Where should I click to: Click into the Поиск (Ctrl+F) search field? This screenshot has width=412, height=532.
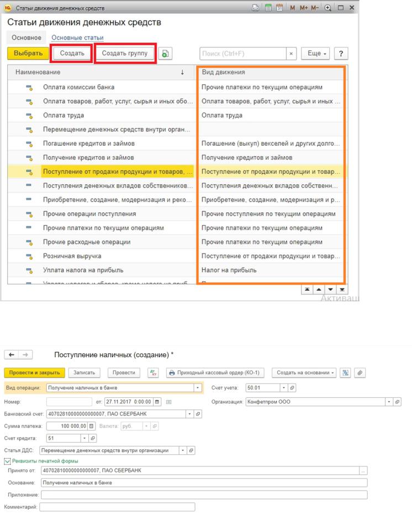[243, 54]
